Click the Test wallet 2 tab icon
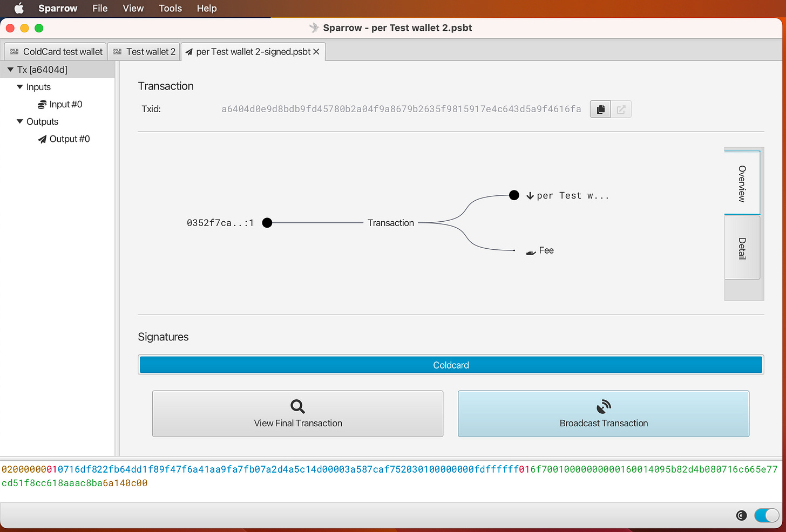Image resolution: width=786 pixels, height=532 pixels. (x=117, y=52)
